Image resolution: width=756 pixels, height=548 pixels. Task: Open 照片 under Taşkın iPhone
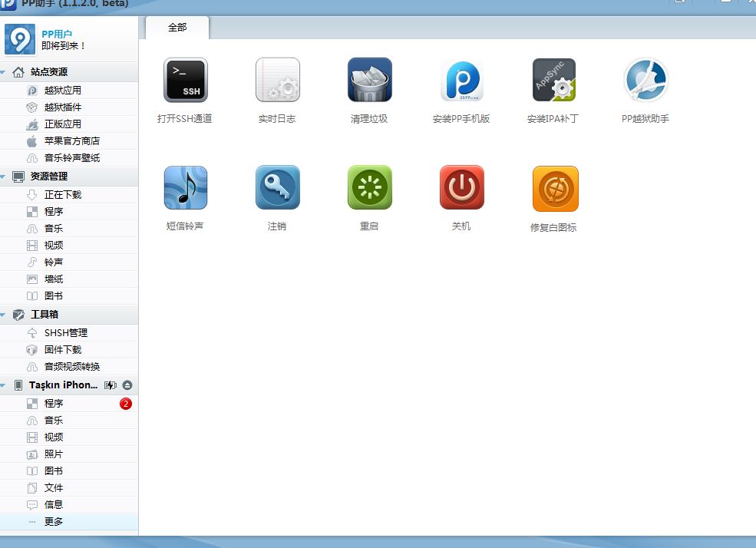pyautogui.click(x=69, y=454)
